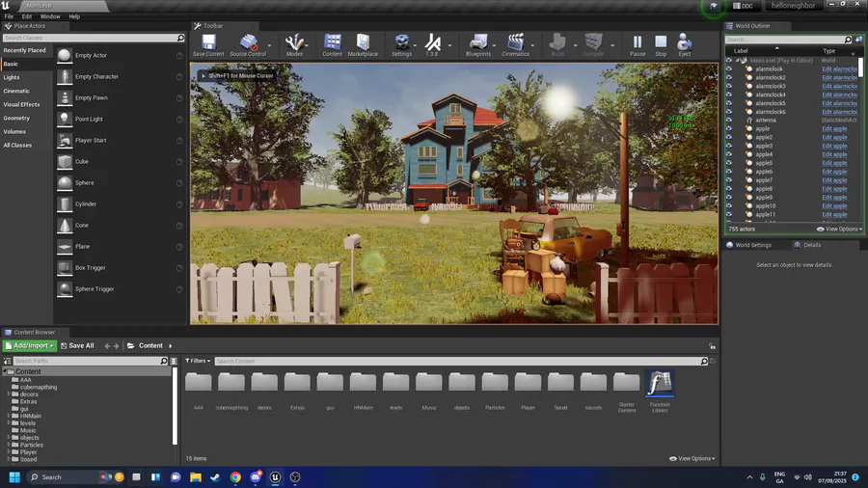868x488 pixels.
Task: Toggle visibility of antenna actor
Action: tap(729, 120)
